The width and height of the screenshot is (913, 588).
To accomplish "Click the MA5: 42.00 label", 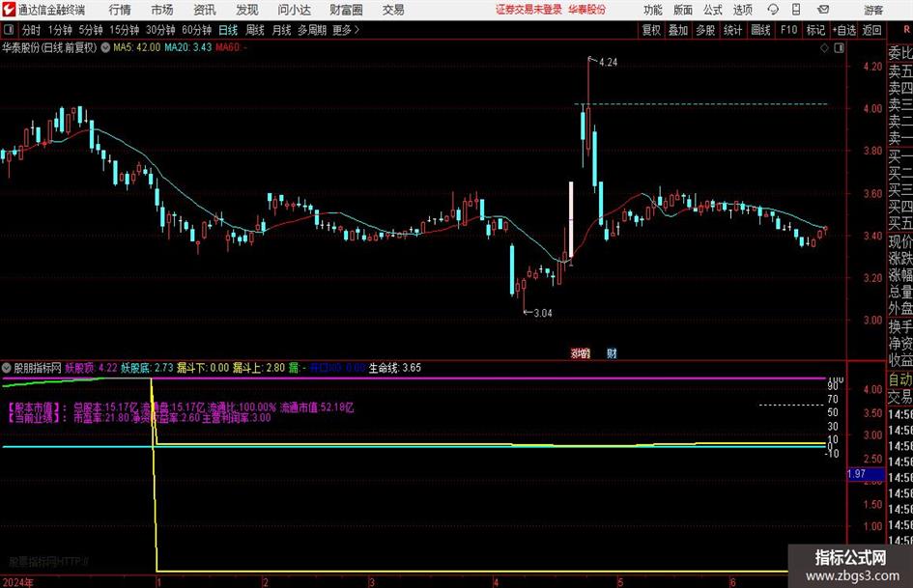I will [x=136, y=47].
